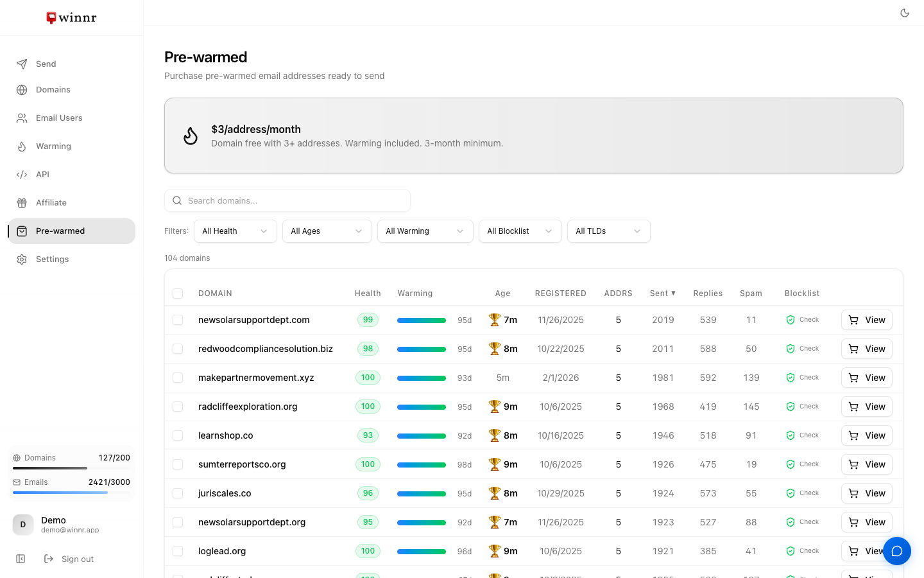Toggle the select-all checkbox in table header
Image resolution: width=924 pixels, height=578 pixels.
(x=178, y=293)
